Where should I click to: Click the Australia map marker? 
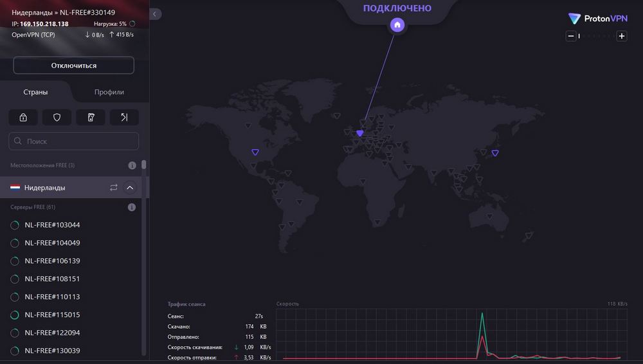489,216
